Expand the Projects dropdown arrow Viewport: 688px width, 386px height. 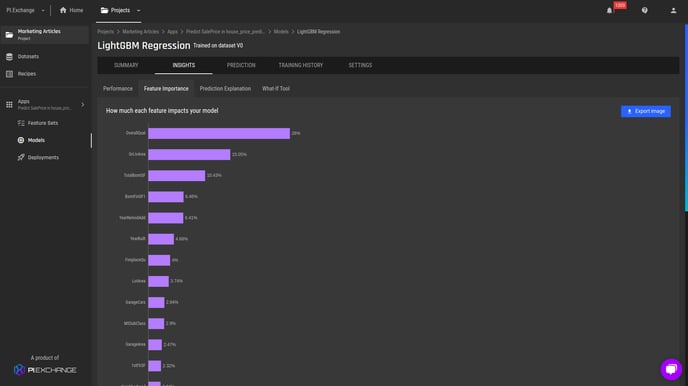point(139,11)
